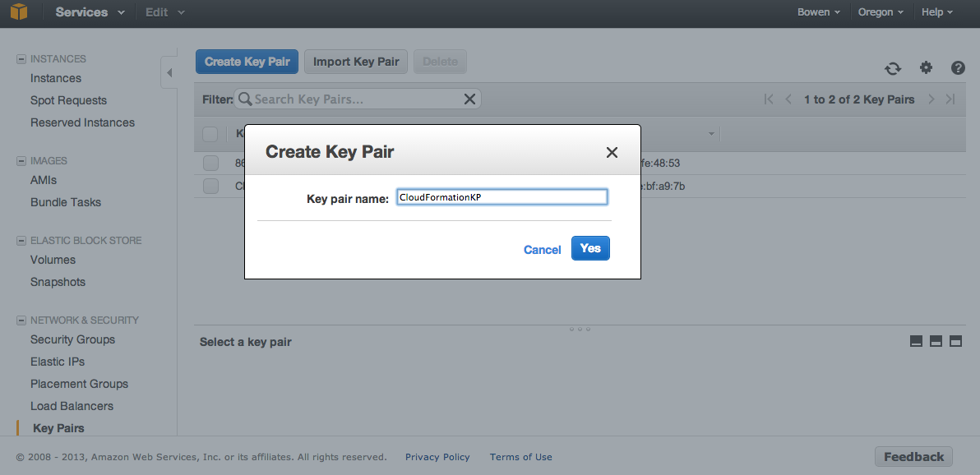
Task: Refresh the key pairs list
Action: [x=893, y=68]
